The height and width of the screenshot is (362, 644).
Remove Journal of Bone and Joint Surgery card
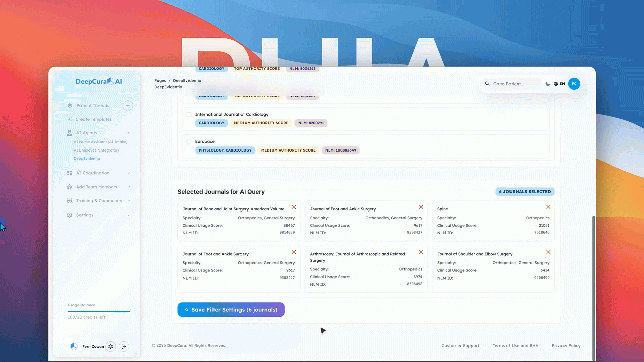click(x=294, y=207)
